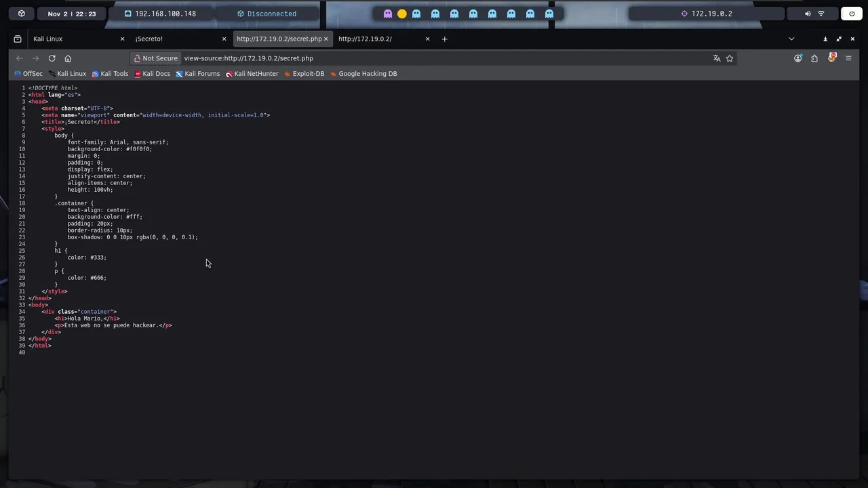Viewport: 868px width, 488px height.
Task: Minimize the browser window
Action: tap(825, 39)
